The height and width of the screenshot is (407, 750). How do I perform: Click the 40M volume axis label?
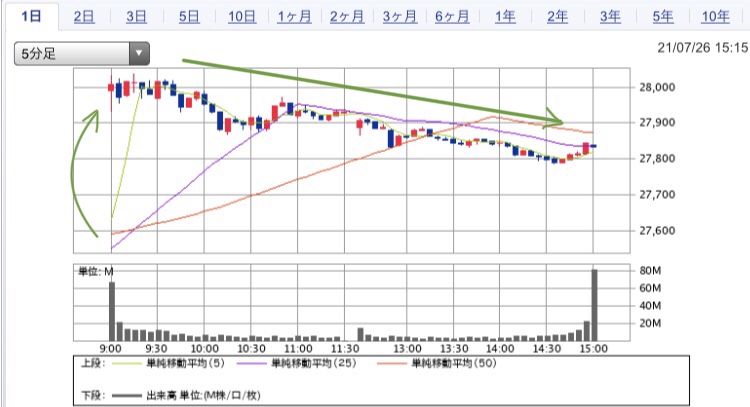(x=650, y=305)
